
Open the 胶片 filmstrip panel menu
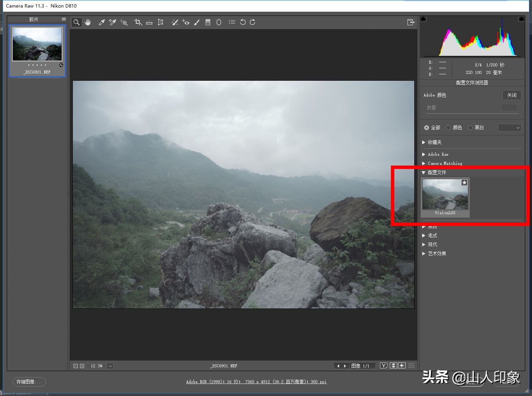(64, 19)
